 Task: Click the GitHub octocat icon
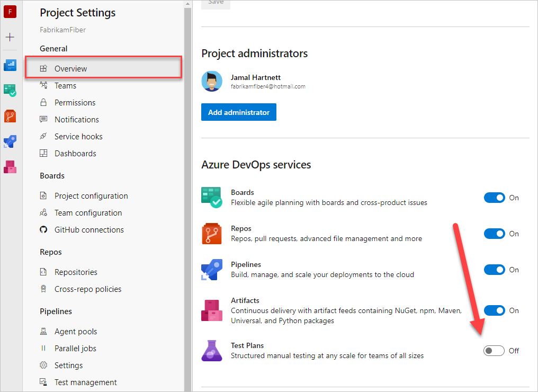pos(43,229)
